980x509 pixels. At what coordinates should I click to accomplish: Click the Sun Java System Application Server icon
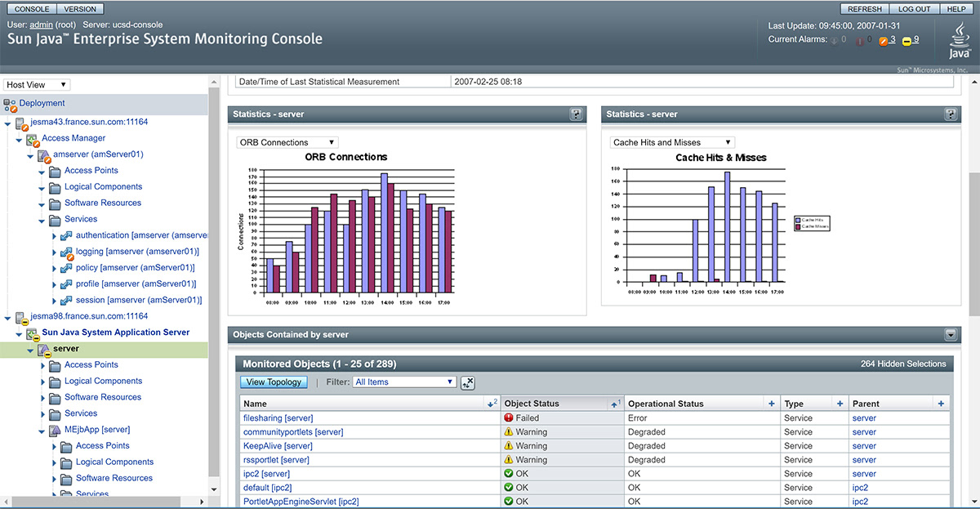tap(33, 333)
